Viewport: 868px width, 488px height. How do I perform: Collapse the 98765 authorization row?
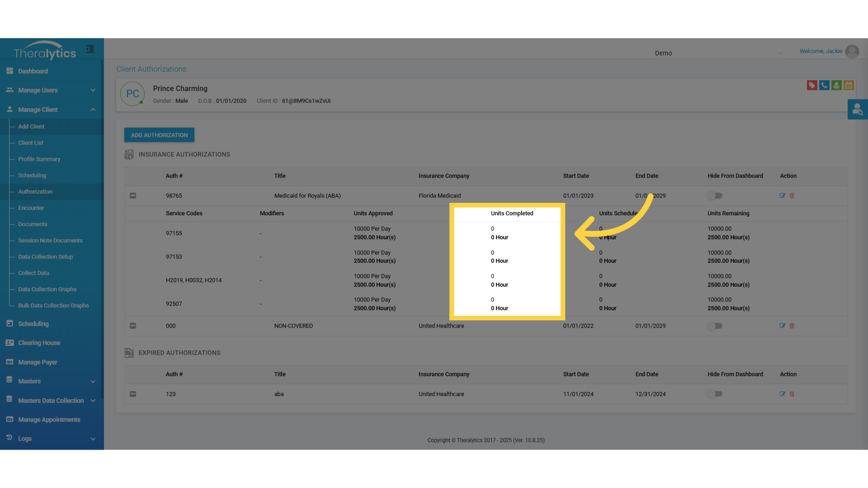coord(133,196)
